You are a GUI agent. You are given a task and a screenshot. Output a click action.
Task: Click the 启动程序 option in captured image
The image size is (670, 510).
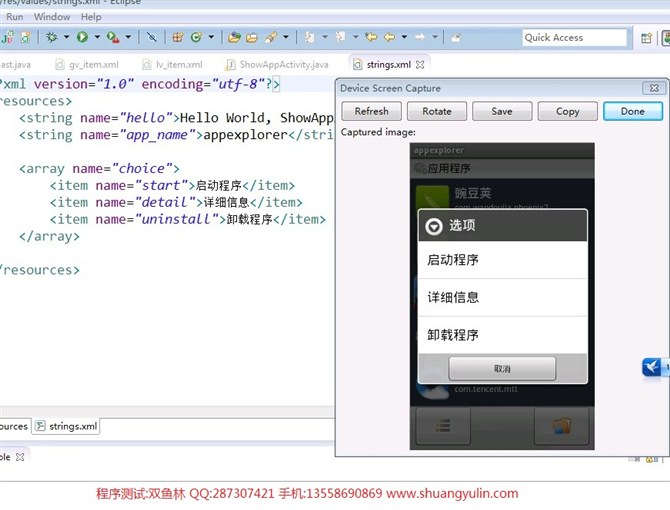(x=502, y=260)
